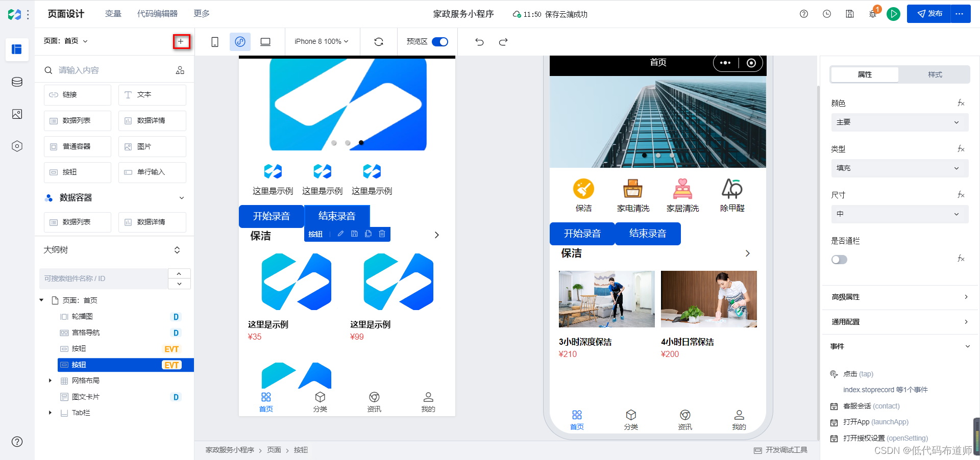Open the data source sidebar icon

[17, 82]
